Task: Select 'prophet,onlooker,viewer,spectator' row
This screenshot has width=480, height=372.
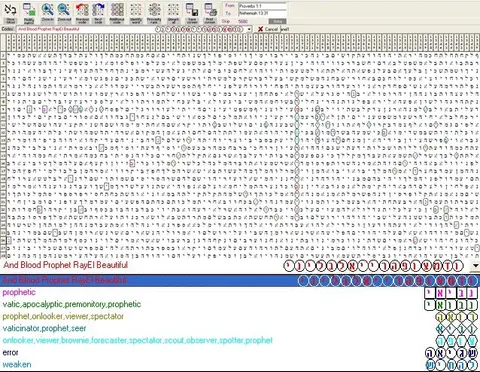Action: point(240,316)
